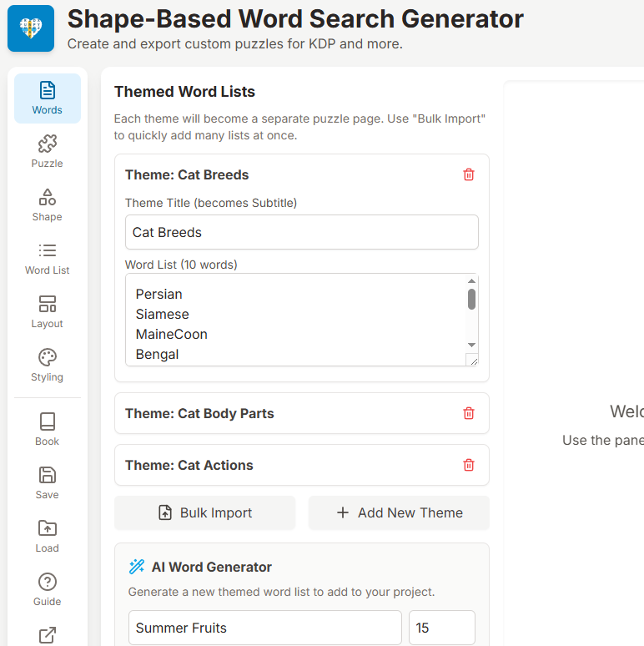Open the Guide help icon

[48, 589]
